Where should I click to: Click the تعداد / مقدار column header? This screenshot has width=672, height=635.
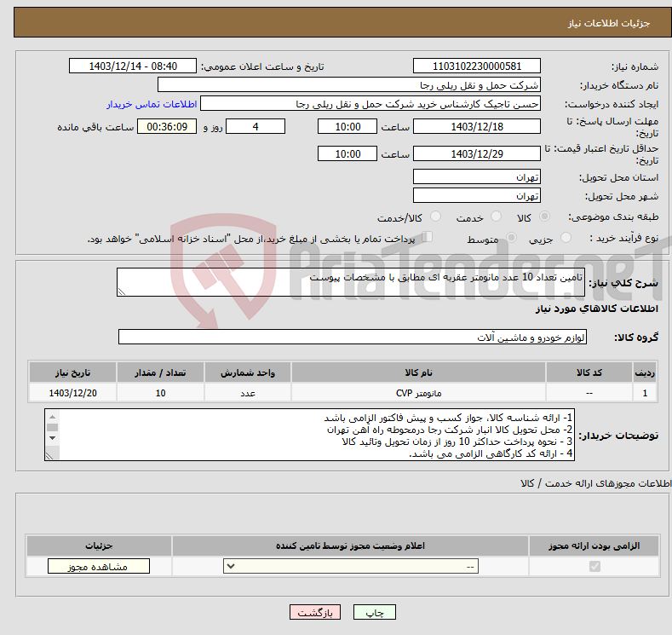click(x=160, y=372)
